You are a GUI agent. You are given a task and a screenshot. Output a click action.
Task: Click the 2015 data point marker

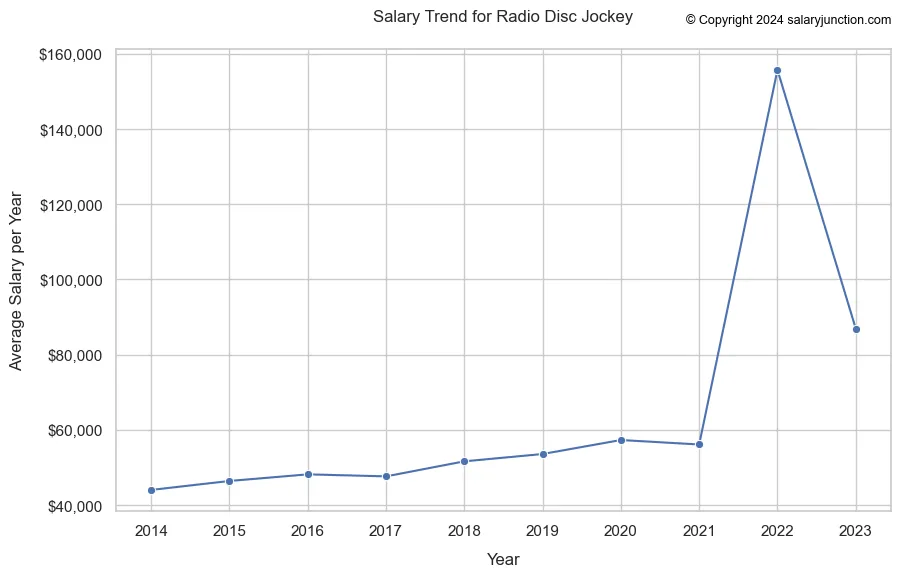coord(229,481)
